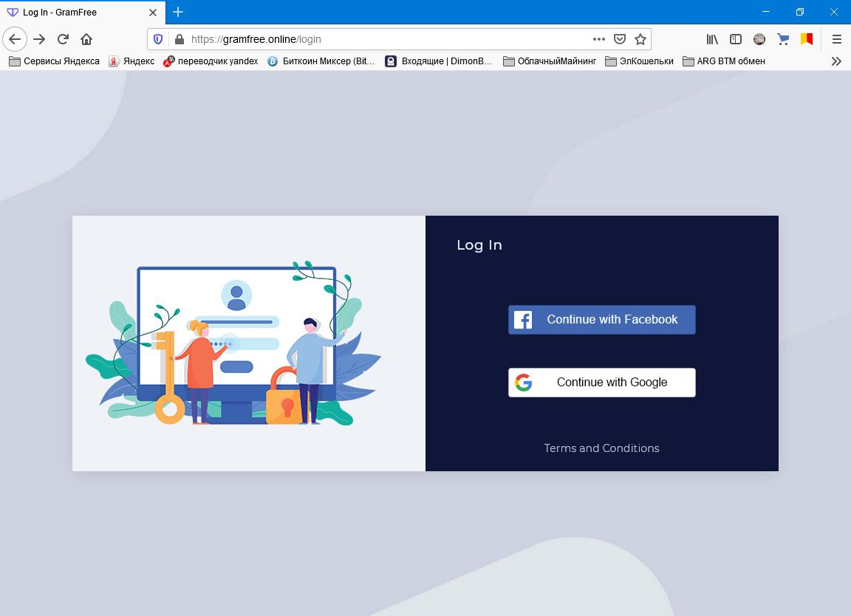The width and height of the screenshot is (851, 616).
Task: Select the Log In - GramFree tab
Action: point(83,12)
